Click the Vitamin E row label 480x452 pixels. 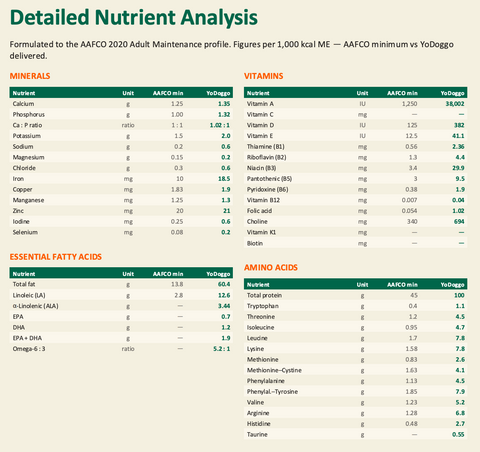click(x=260, y=136)
